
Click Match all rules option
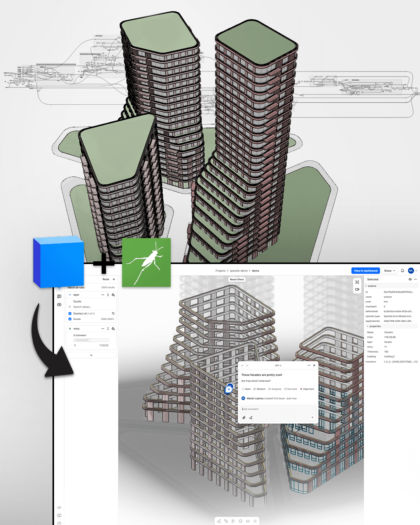[x=76, y=287]
